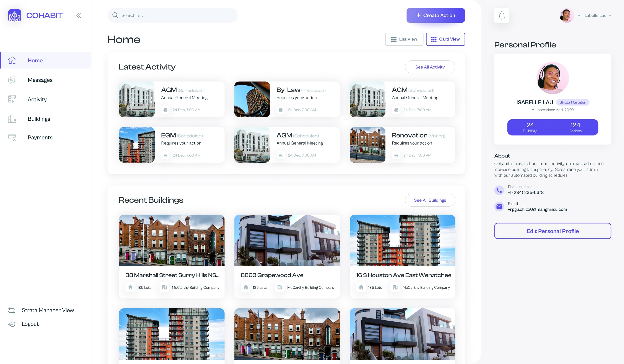Click the 38 Marshall Street Surry Hills title
This screenshot has width=624, height=364.
[x=172, y=275]
